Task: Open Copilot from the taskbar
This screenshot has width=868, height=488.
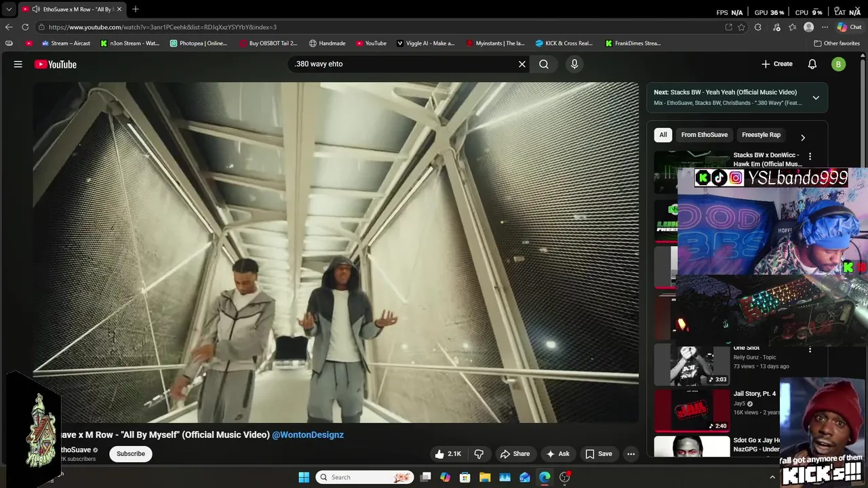Action: [445, 477]
